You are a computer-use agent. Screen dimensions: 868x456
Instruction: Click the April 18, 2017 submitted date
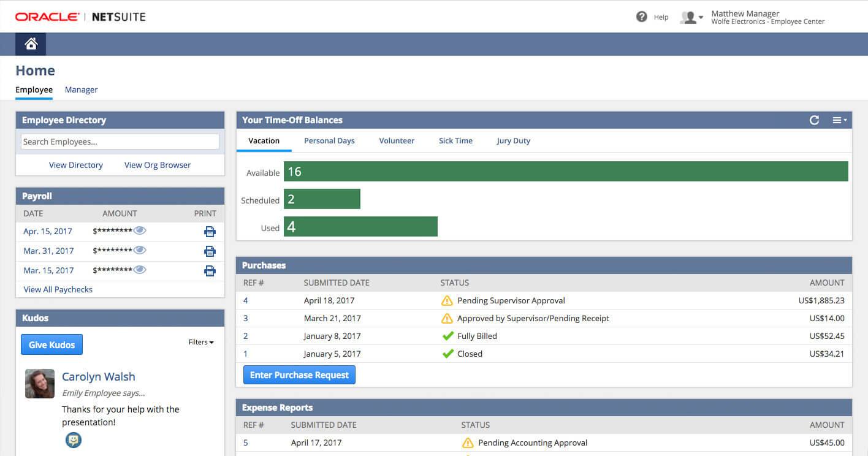pos(329,300)
